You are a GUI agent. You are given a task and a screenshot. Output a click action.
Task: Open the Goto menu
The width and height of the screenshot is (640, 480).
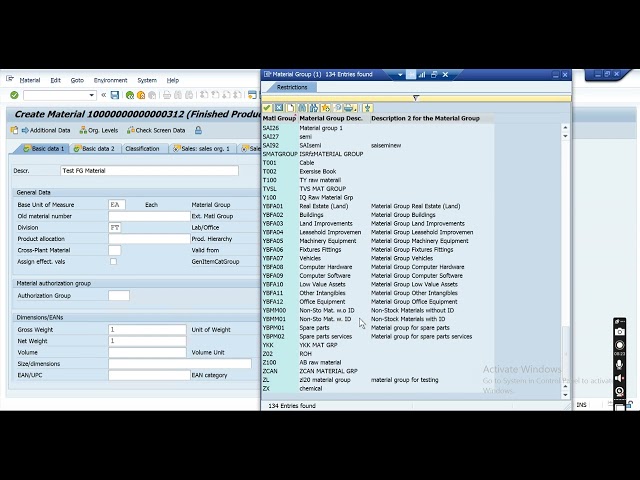pyautogui.click(x=77, y=80)
